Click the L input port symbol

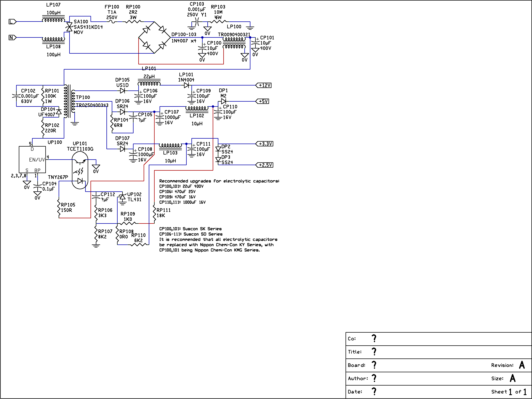coord(13,22)
